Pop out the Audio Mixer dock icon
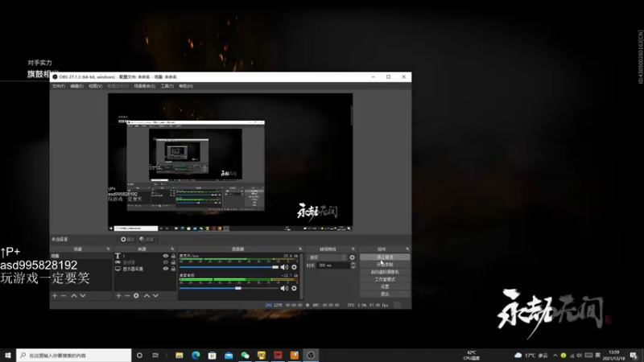 [300, 249]
